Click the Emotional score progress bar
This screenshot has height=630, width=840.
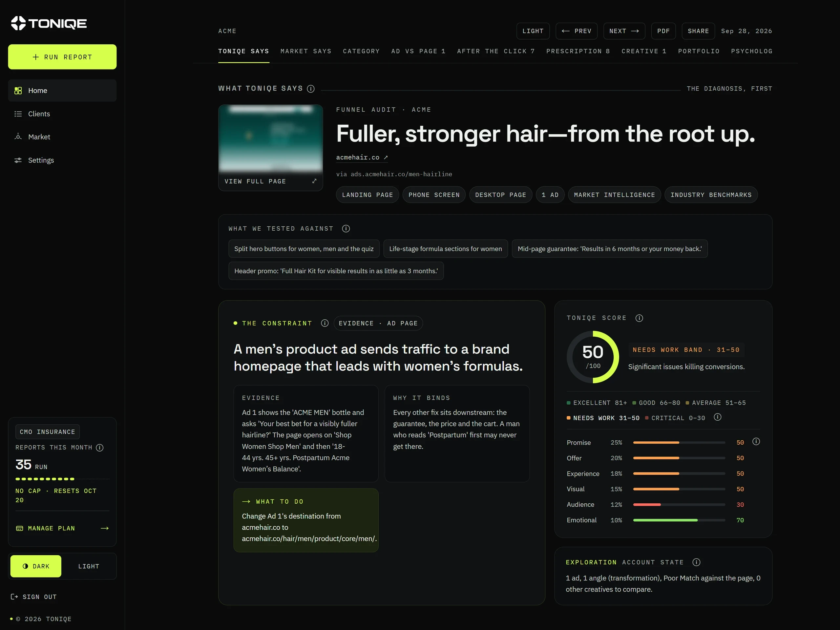click(x=679, y=520)
